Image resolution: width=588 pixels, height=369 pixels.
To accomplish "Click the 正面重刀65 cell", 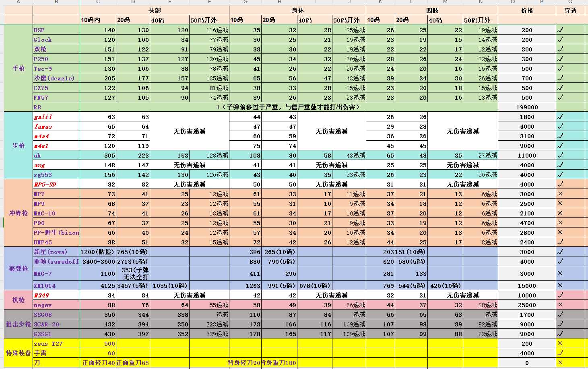I will (x=133, y=363).
